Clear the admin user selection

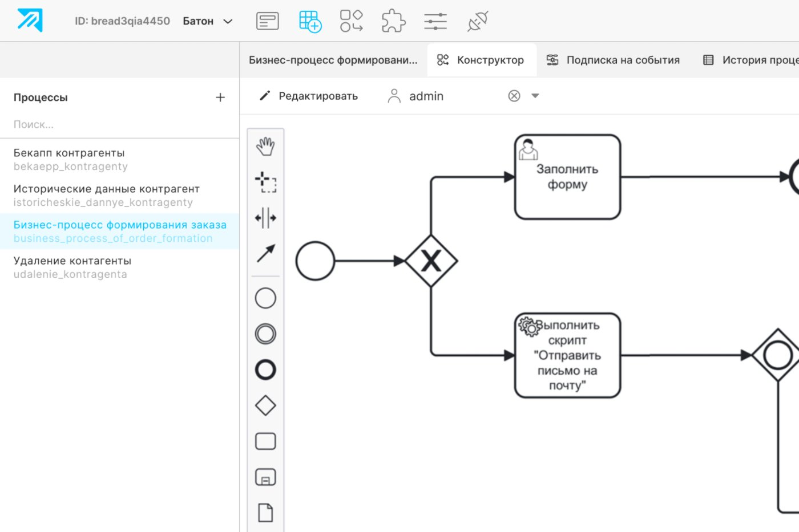[x=514, y=96]
